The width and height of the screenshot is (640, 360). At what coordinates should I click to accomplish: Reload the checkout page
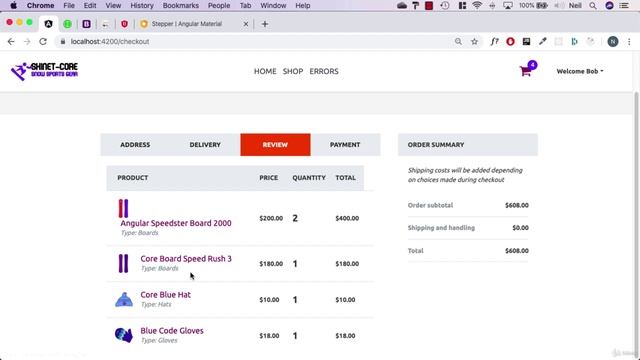[43, 42]
